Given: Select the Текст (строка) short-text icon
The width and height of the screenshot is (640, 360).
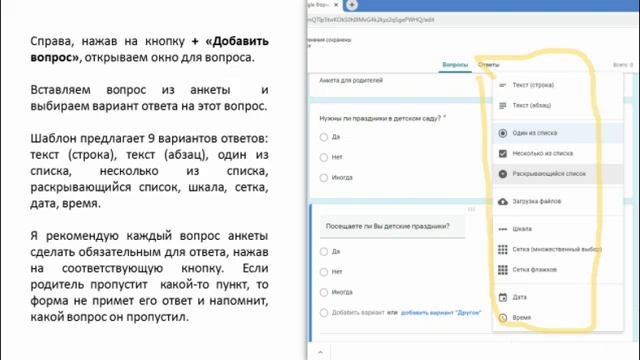Looking at the screenshot, I should 503,85.
